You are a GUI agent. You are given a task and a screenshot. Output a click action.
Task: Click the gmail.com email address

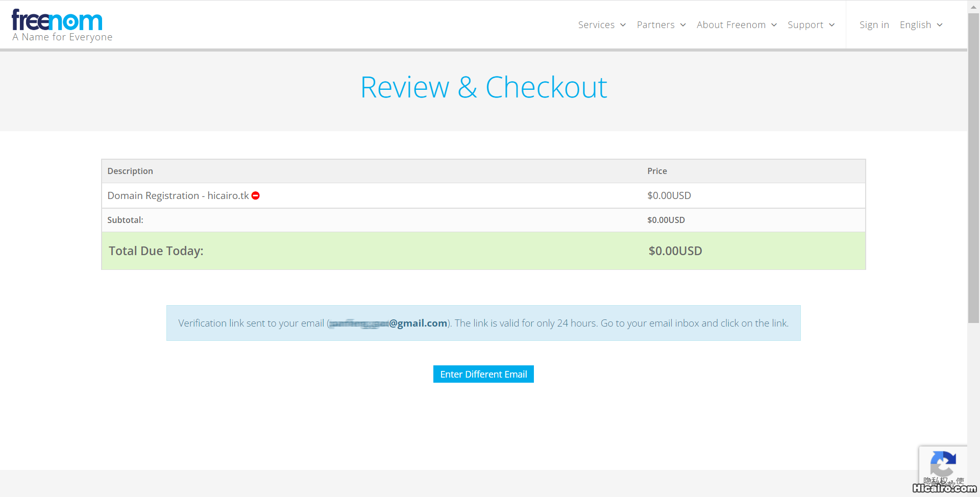(x=418, y=323)
